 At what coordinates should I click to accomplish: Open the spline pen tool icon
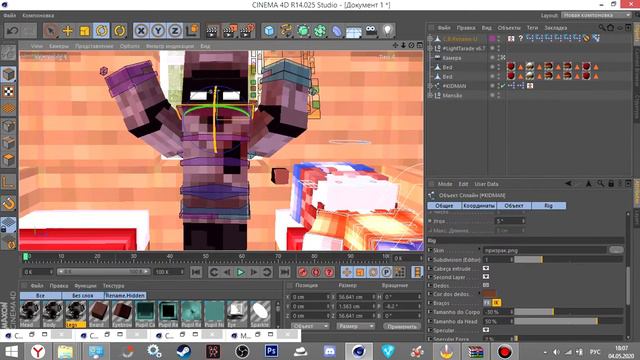tap(286, 31)
